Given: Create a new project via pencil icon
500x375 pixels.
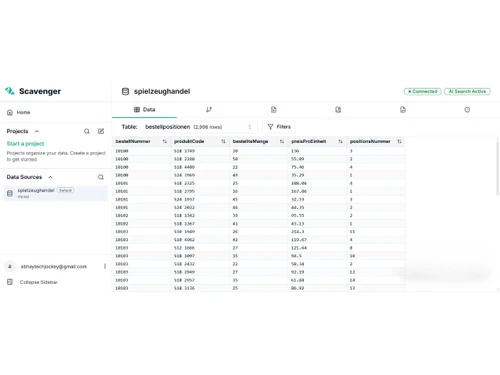Looking at the screenshot, I should pyautogui.click(x=101, y=131).
